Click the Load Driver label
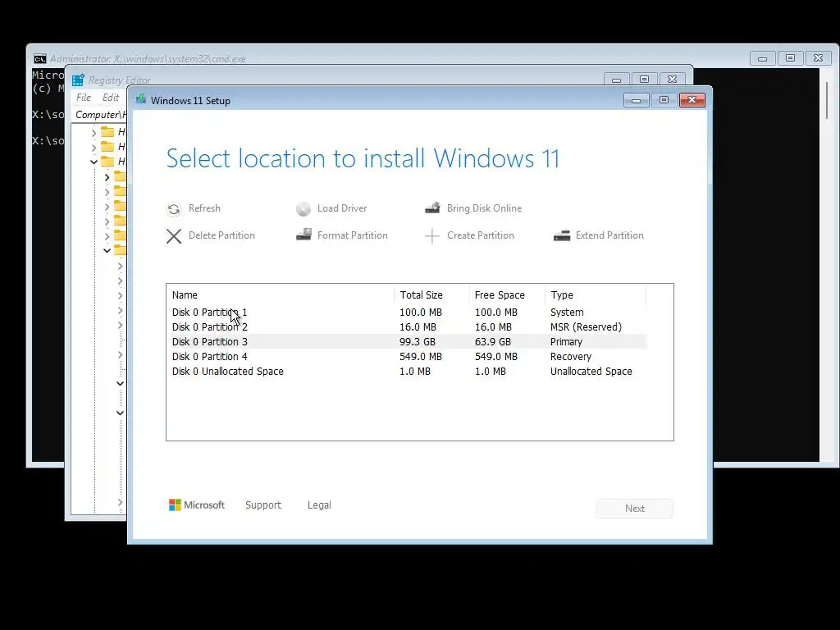Image resolution: width=840 pixels, height=630 pixels. pyautogui.click(x=342, y=208)
